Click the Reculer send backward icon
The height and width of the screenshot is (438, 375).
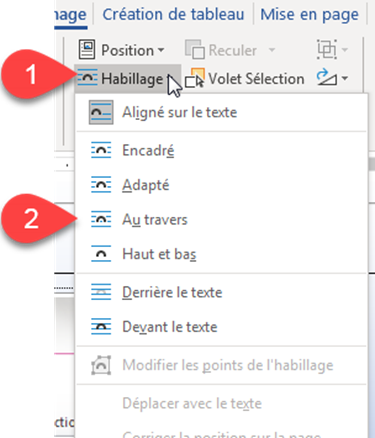194,50
